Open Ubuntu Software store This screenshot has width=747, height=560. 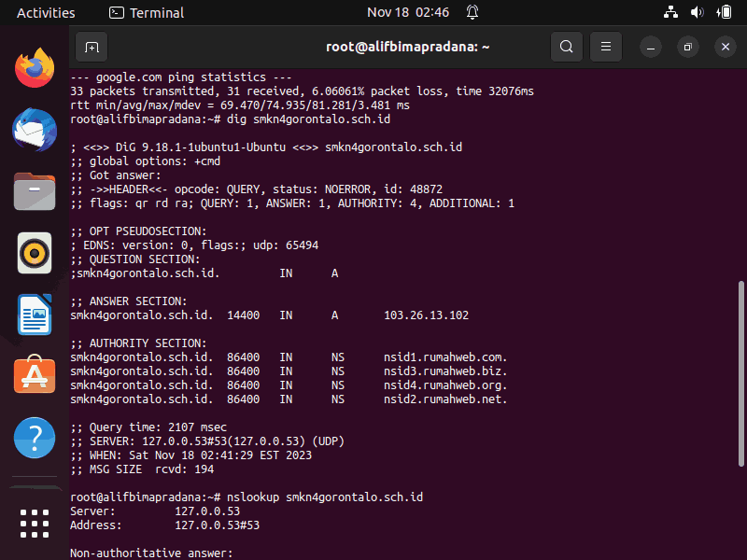[35, 374]
